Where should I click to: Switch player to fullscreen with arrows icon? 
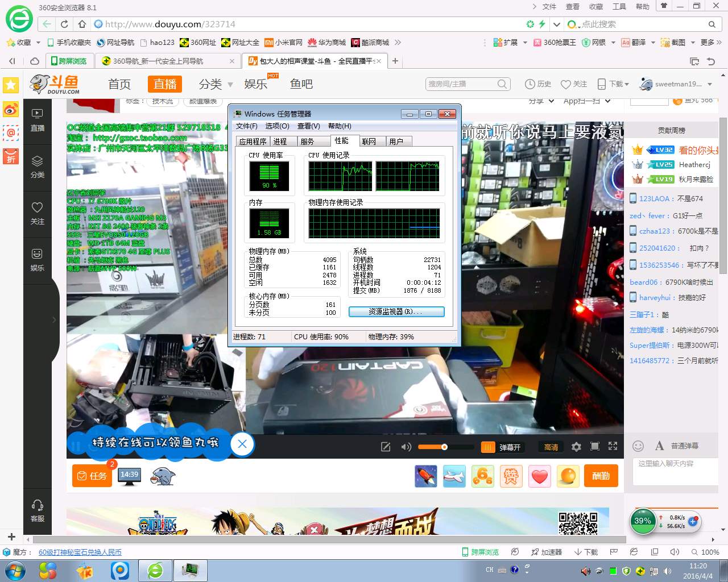coord(613,446)
